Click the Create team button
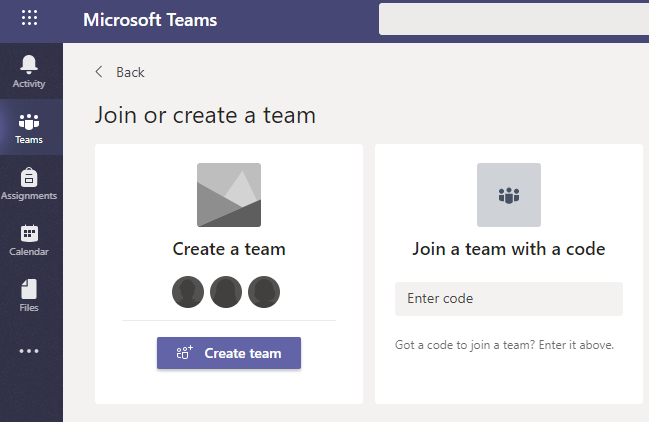The image size is (649, 422). (229, 353)
